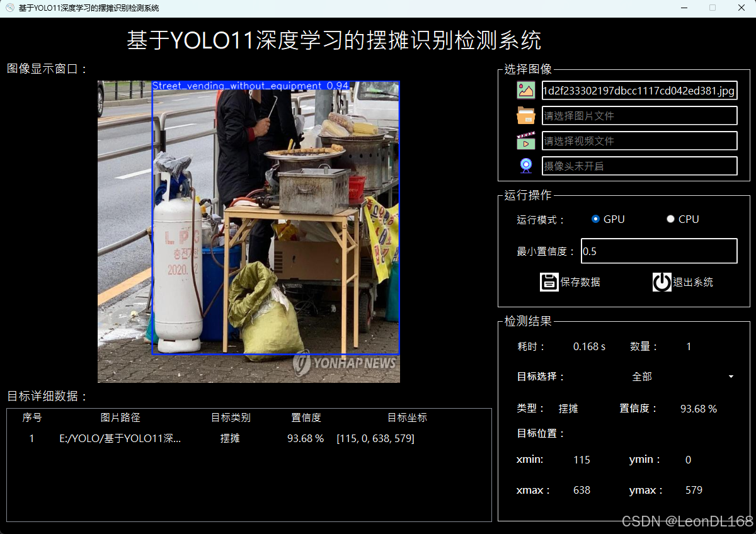Click the 请选择图片文件 field

[x=639, y=116]
